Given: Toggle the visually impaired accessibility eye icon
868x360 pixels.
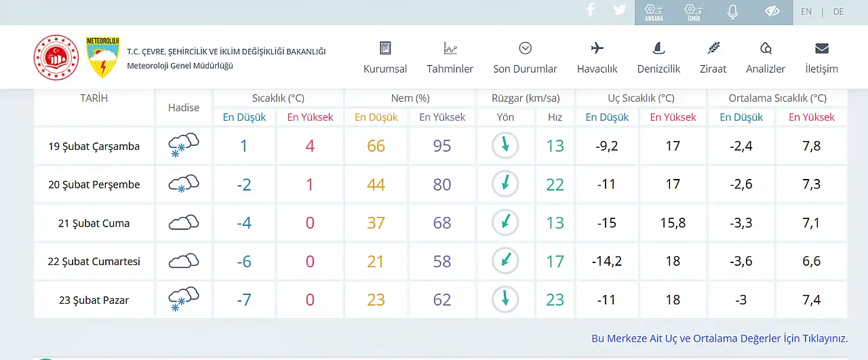Looking at the screenshot, I should point(772,12).
